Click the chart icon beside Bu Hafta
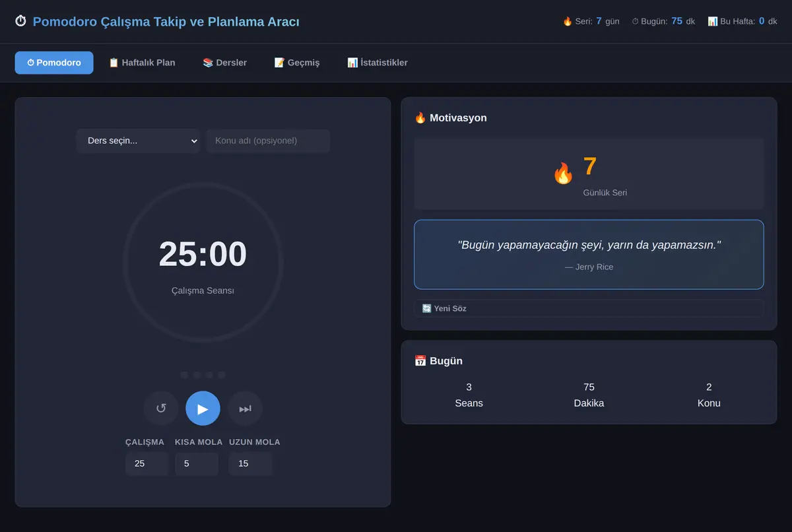The width and height of the screenshot is (792, 532). click(x=713, y=21)
